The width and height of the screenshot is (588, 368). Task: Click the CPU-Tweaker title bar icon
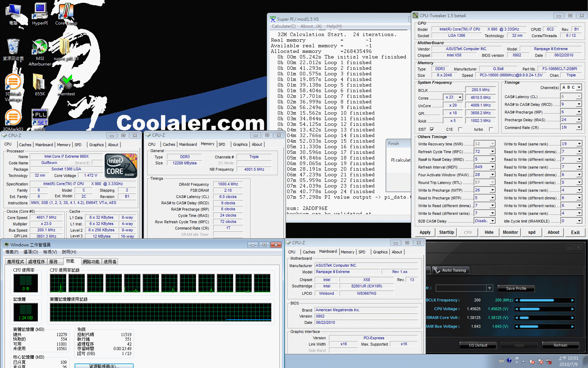pos(415,15)
